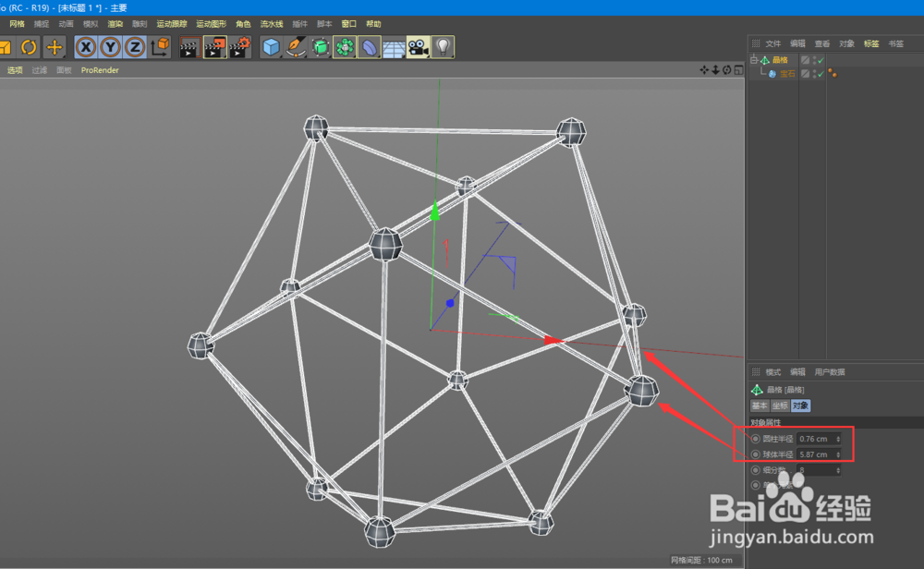The height and width of the screenshot is (569, 924).
Task: Toggle the X axis lock
Action: point(86,47)
